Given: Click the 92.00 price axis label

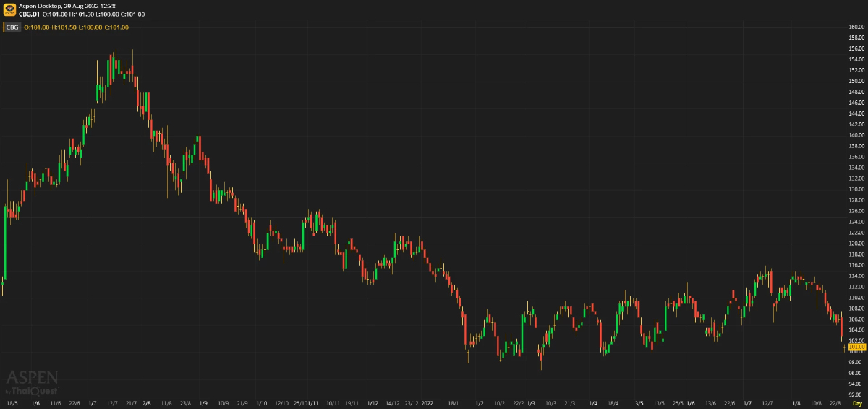Looking at the screenshot, I should [856, 395].
